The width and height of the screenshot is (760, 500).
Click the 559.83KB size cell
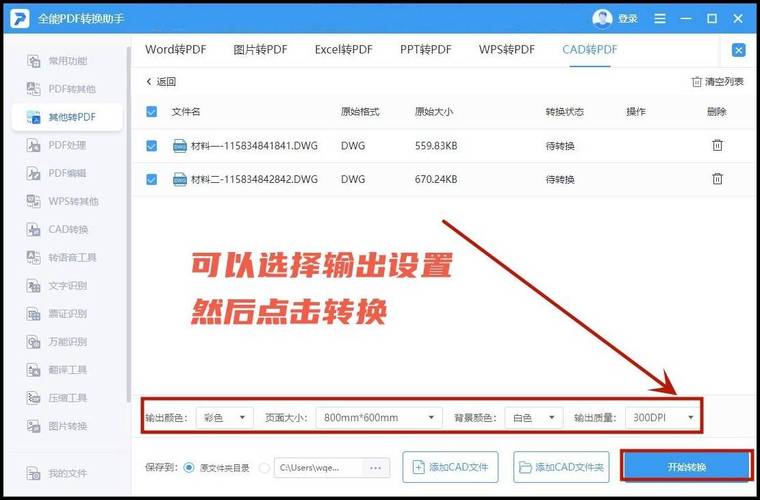coord(436,145)
